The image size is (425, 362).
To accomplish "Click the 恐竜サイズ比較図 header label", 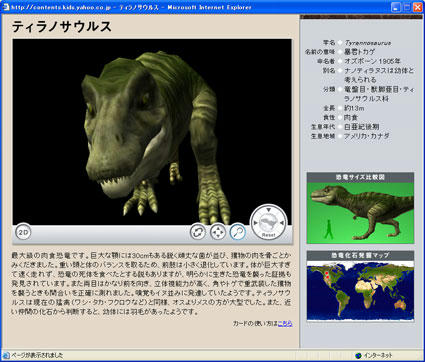I will point(360,177).
